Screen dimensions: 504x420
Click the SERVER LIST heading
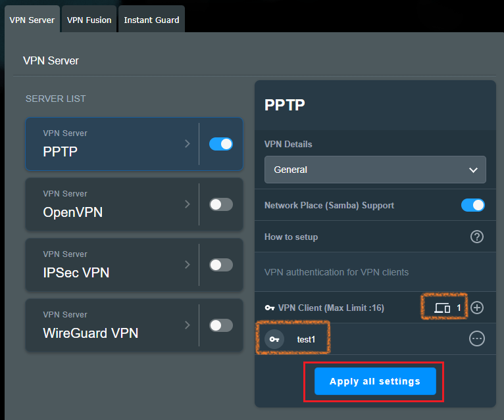pyautogui.click(x=56, y=99)
